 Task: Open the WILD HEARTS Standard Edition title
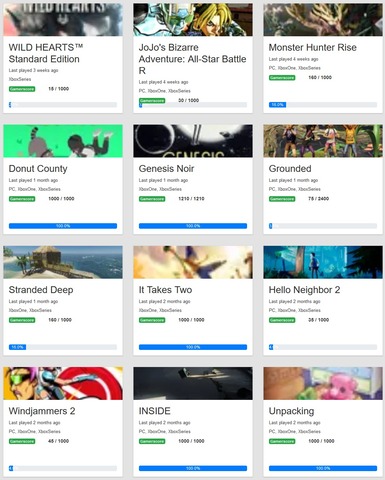[x=46, y=53]
